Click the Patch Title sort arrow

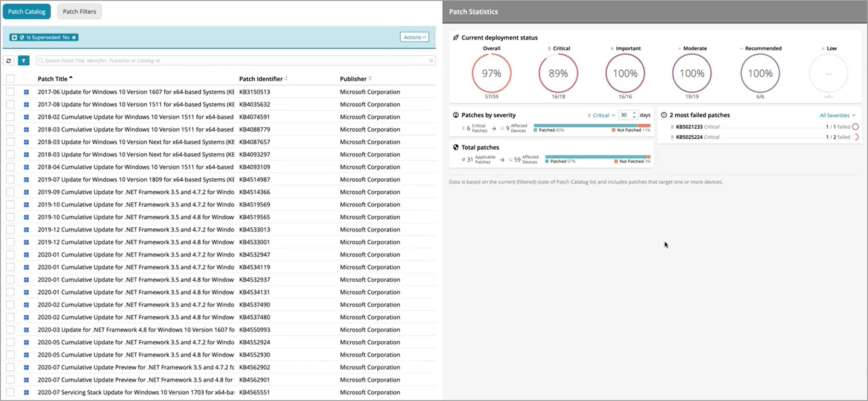pos(71,78)
